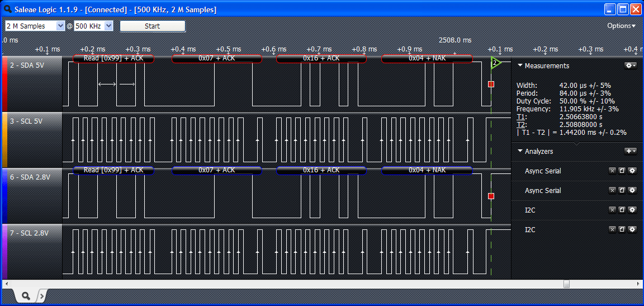
Task: Open settings gear of the upper I2C analyzer
Action: pyautogui.click(x=632, y=210)
